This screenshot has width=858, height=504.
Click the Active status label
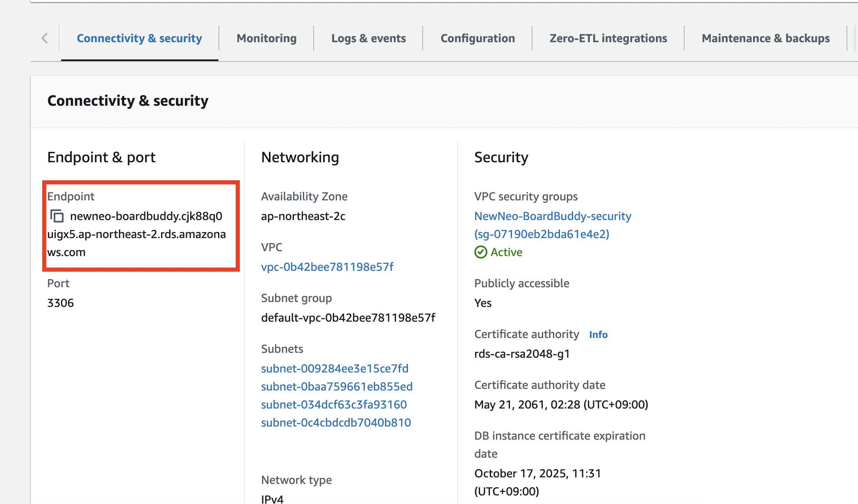pyautogui.click(x=506, y=252)
